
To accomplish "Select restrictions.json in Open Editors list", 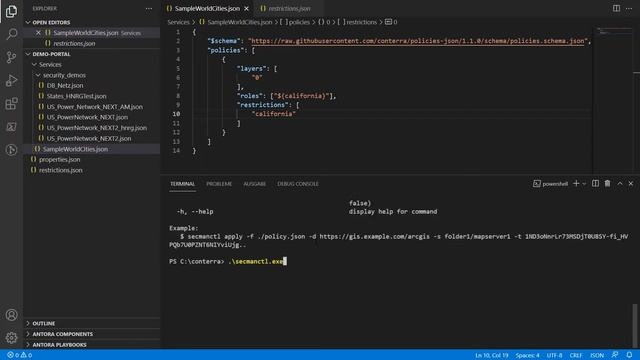I will [x=74, y=43].
